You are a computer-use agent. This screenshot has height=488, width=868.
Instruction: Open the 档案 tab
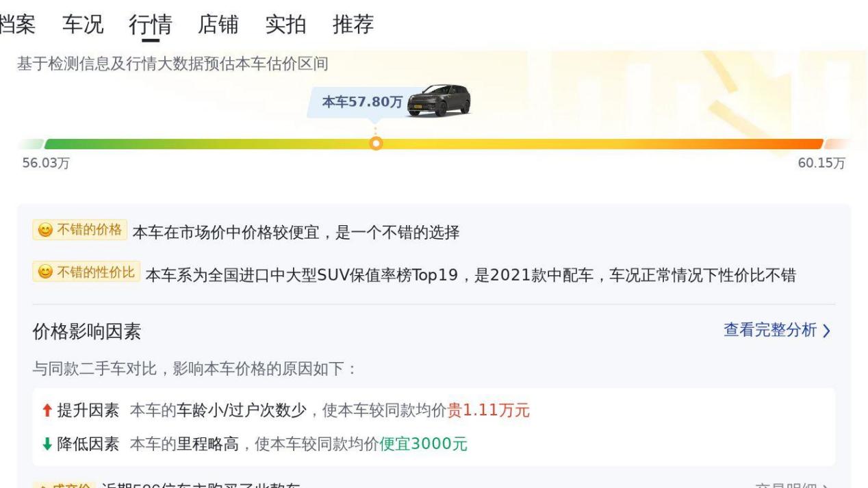[x=18, y=25]
